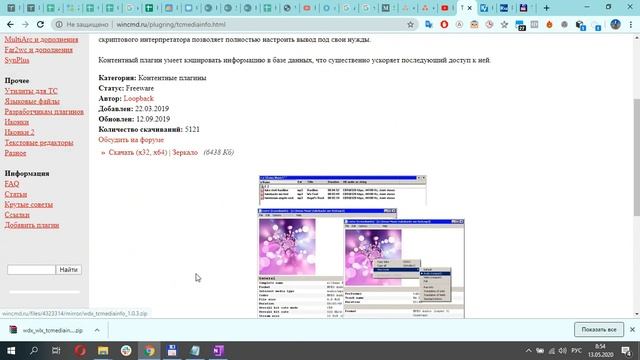Open the calendar extension with badge 27

click(520, 25)
